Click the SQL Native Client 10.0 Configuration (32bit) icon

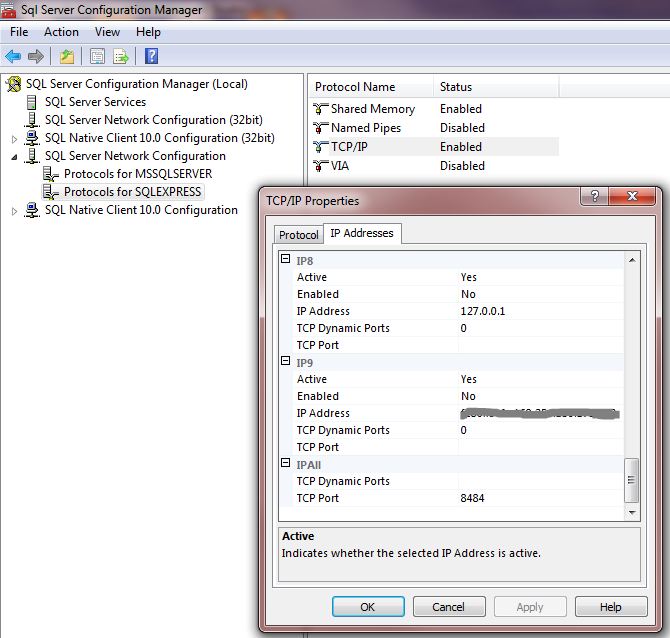32,138
